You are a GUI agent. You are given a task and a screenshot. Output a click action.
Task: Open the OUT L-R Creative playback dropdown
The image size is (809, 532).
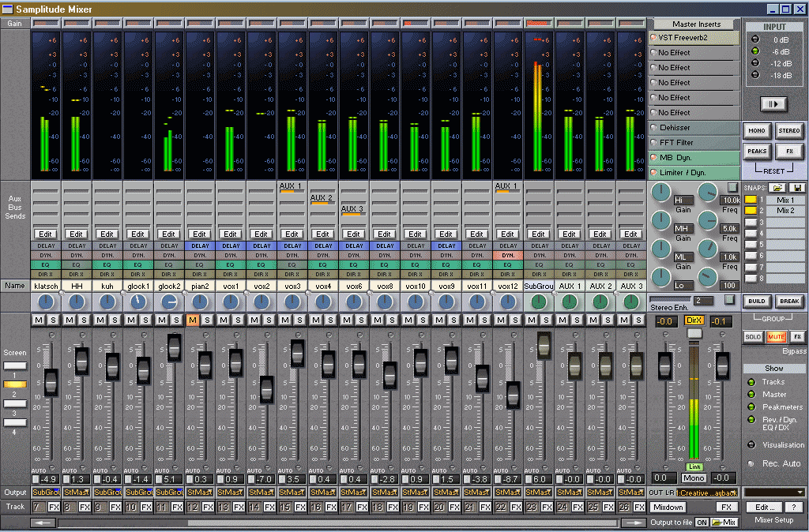tap(707, 493)
